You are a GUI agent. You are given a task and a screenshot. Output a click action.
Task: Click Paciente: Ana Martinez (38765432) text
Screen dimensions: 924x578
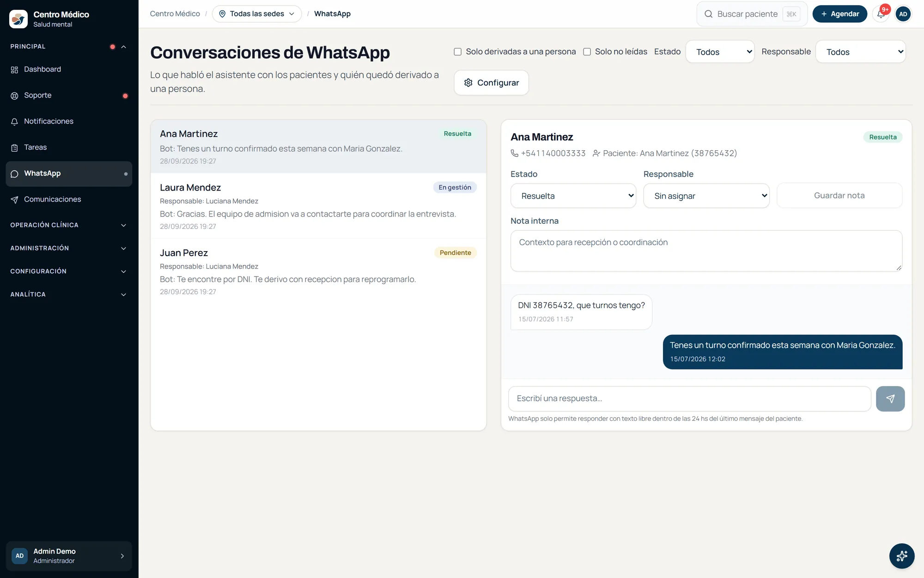click(x=670, y=153)
